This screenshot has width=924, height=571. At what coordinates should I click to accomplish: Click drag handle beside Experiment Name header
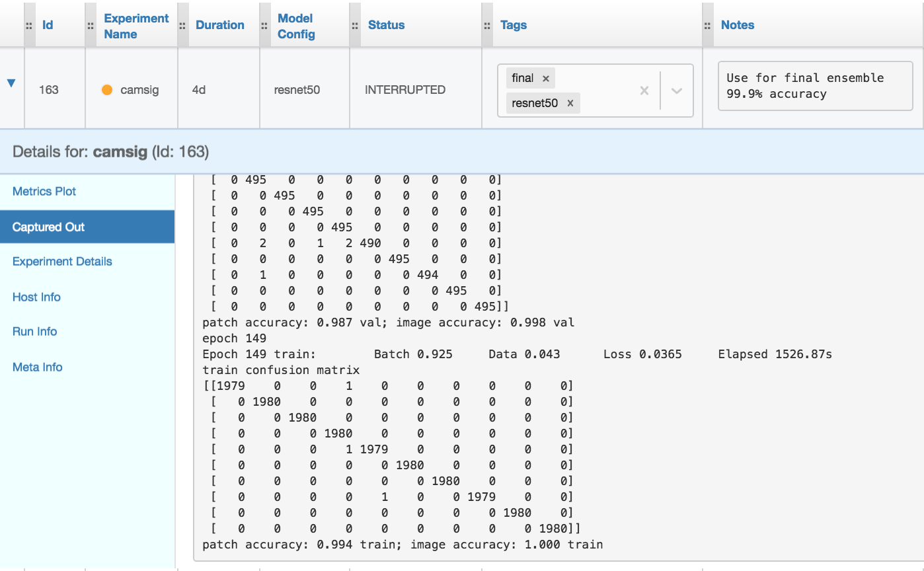pyautogui.click(x=91, y=26)
